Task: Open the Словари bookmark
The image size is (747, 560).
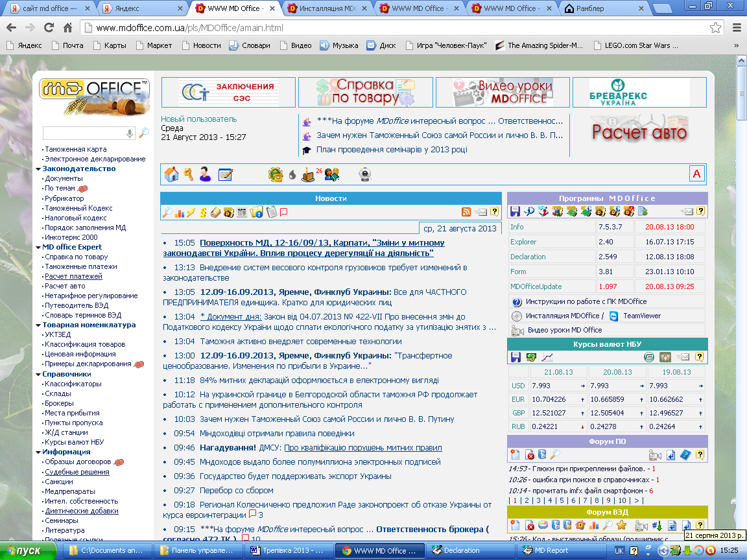Action: [x=250, y=45]
